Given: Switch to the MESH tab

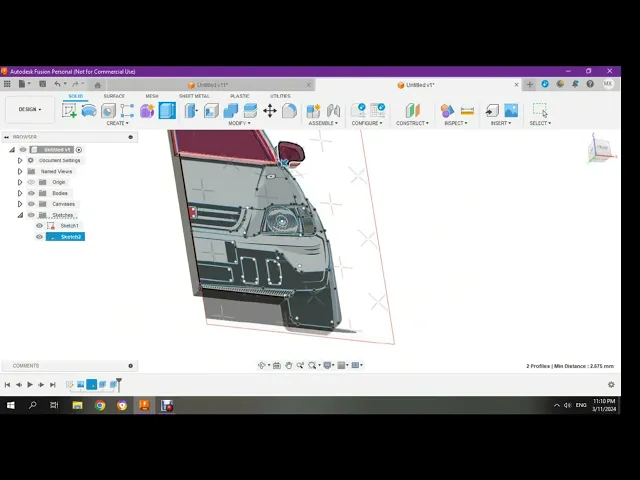Looking at the screenshot, I should coord(152,96).
